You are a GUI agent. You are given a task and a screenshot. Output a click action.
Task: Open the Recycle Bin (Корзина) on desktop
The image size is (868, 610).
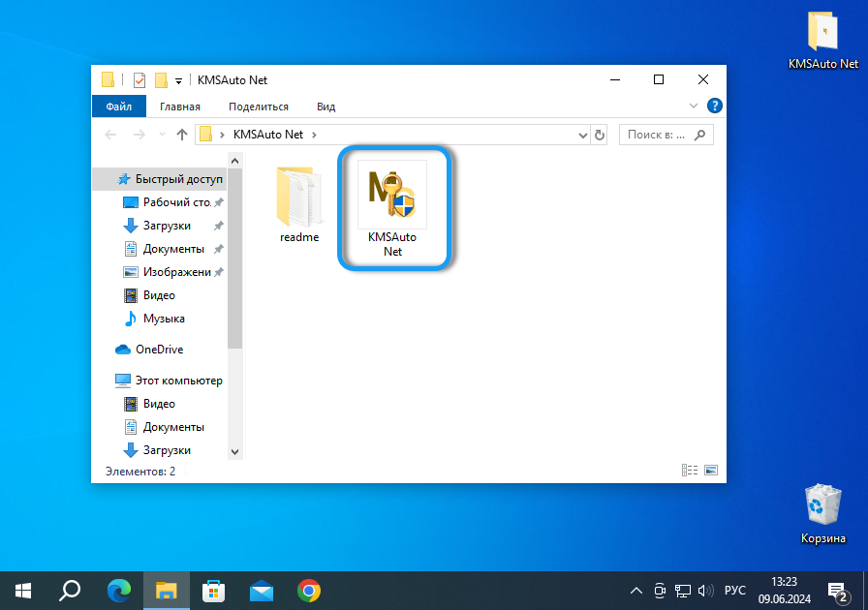823,514
